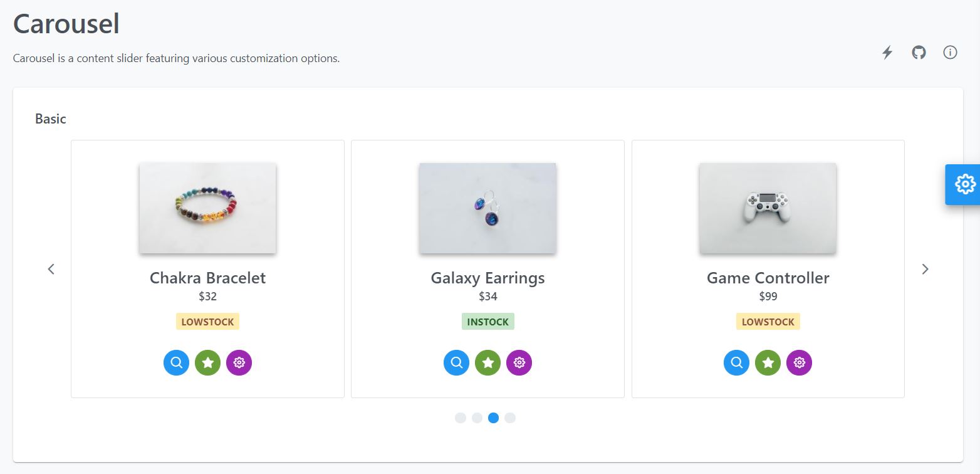Open the blue settings gear panel
Screen dimensions: 980x474
pos(965,184)
